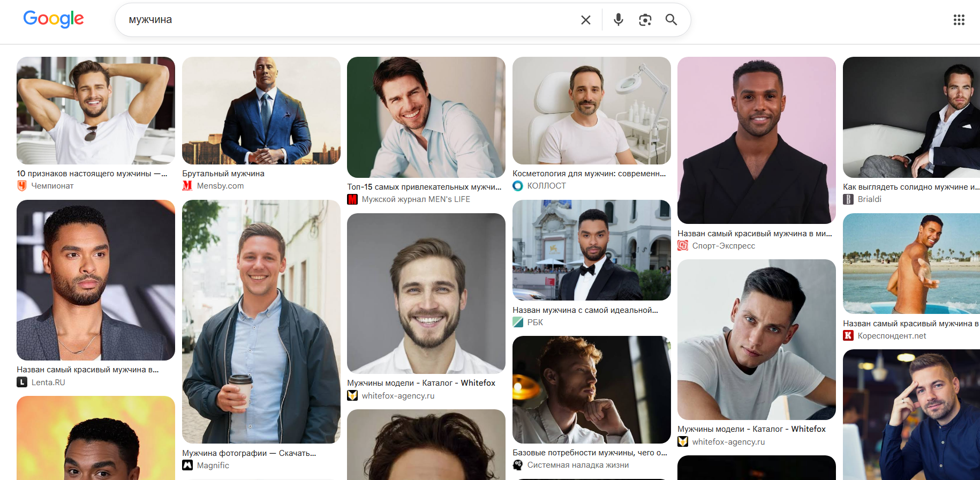980x480 pixels.
Task: Click the "Кореспондент.net" source name
Action: click(x=892, y=336)
